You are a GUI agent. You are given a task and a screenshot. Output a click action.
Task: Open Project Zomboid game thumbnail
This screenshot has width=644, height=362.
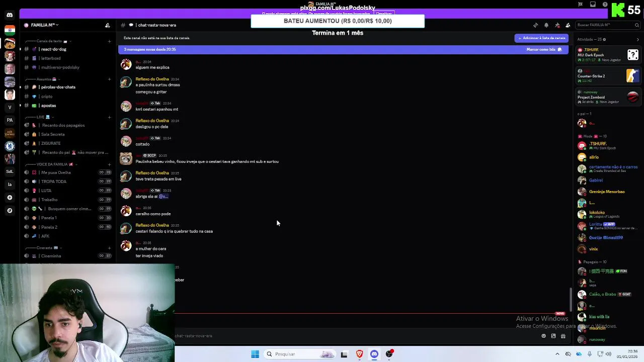(633, 97)
